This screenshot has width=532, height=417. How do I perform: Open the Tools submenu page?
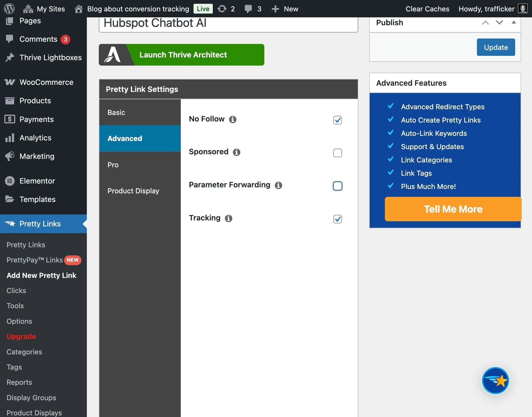tap(15, 306)
